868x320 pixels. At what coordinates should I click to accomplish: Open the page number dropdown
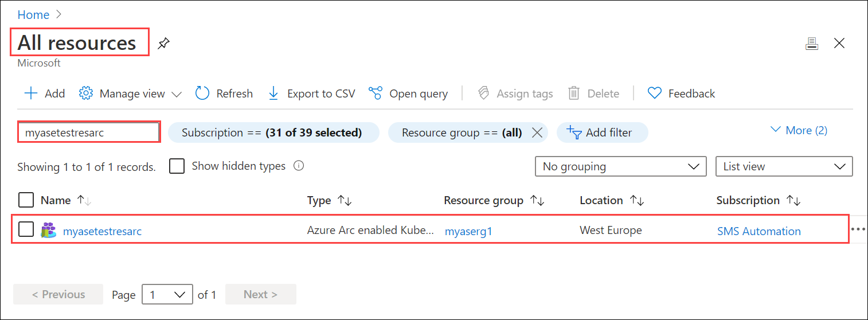tap(167, 294)
